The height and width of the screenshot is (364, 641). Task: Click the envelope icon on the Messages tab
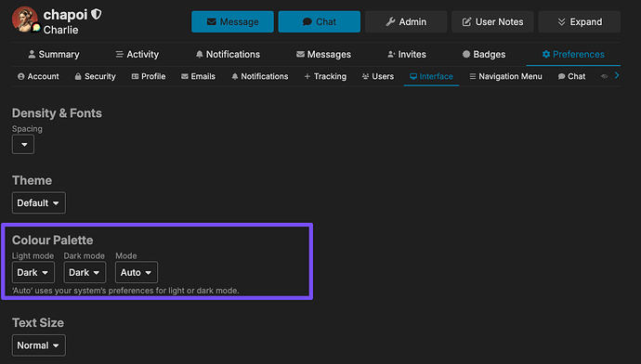pos(300,55)
